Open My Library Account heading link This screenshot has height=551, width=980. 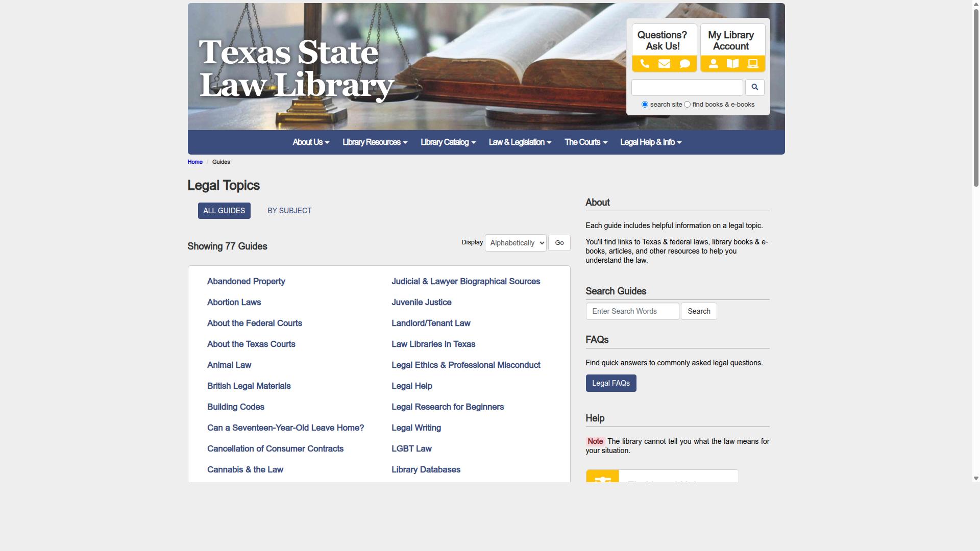coord(731,41)
